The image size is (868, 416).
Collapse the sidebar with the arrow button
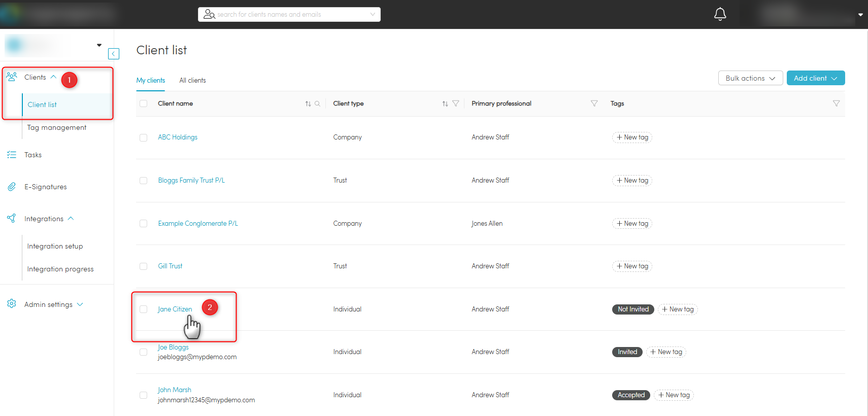[x=114, y=54]
